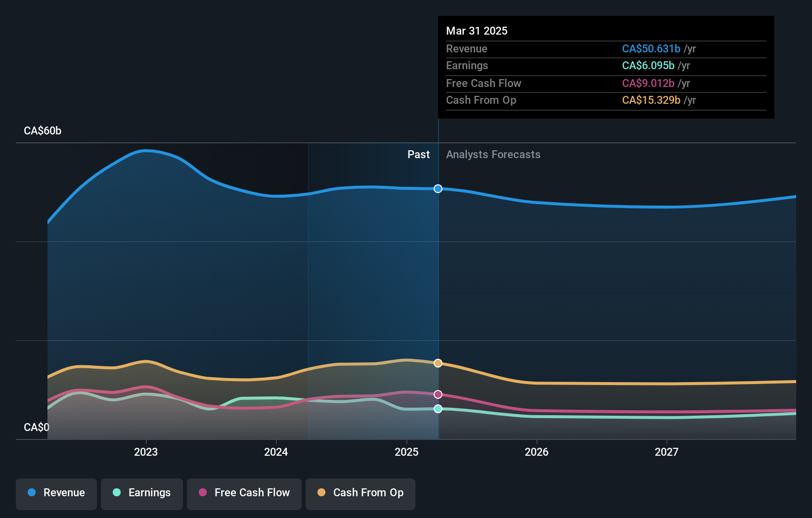The image size is (812, 518).
Task: Click the 2025 x-axis label
Action: (406, 452)
